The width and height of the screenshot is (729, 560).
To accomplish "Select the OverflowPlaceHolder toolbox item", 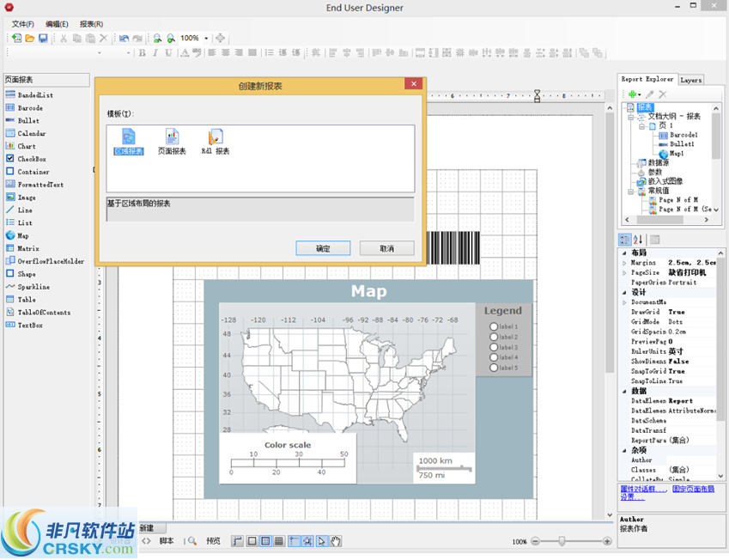I will point(46,261).
